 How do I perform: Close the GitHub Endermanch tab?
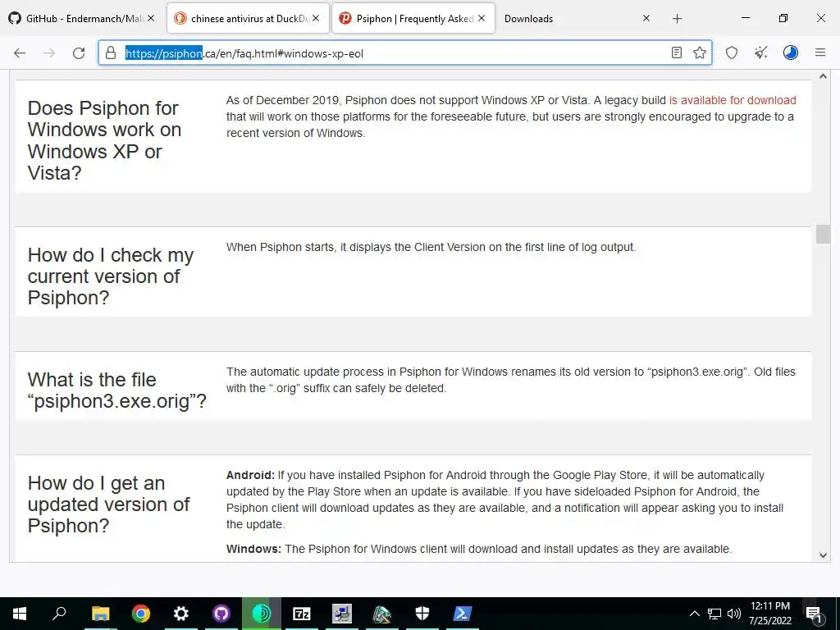coord(151,18)
